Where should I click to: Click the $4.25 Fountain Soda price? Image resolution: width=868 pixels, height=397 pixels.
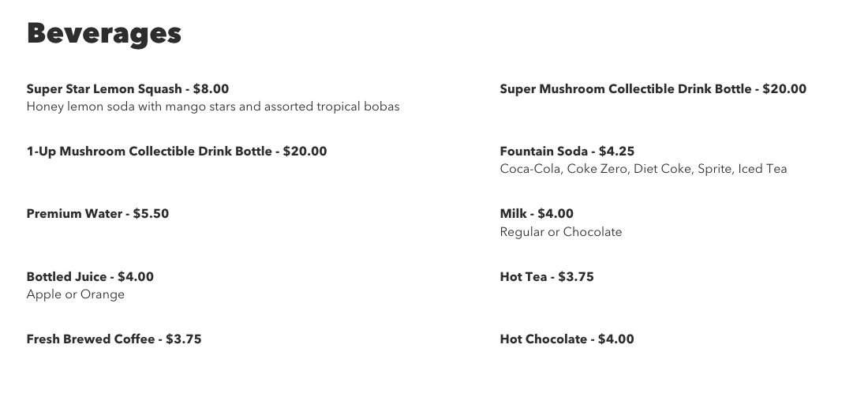617,152
